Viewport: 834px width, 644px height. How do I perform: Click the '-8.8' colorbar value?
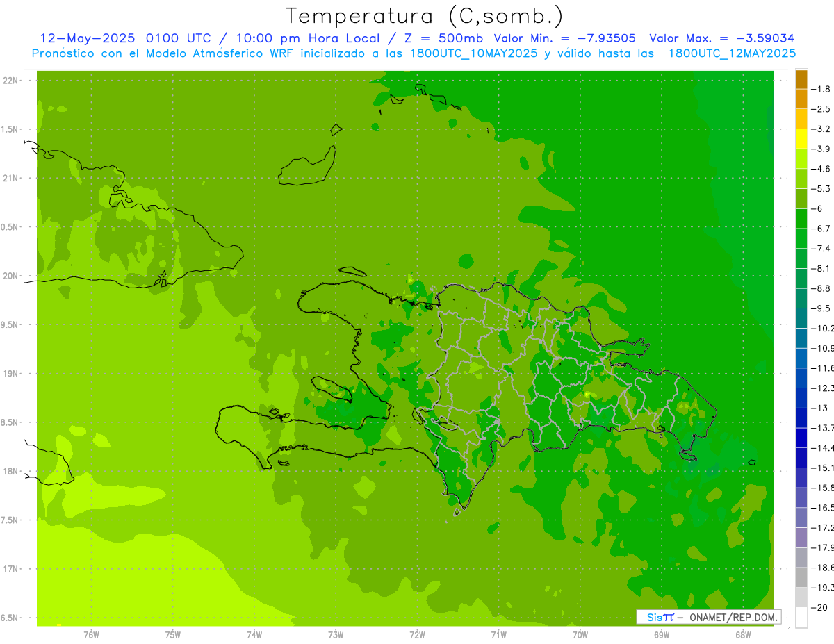pyautogui.click(x=821, y=288)
